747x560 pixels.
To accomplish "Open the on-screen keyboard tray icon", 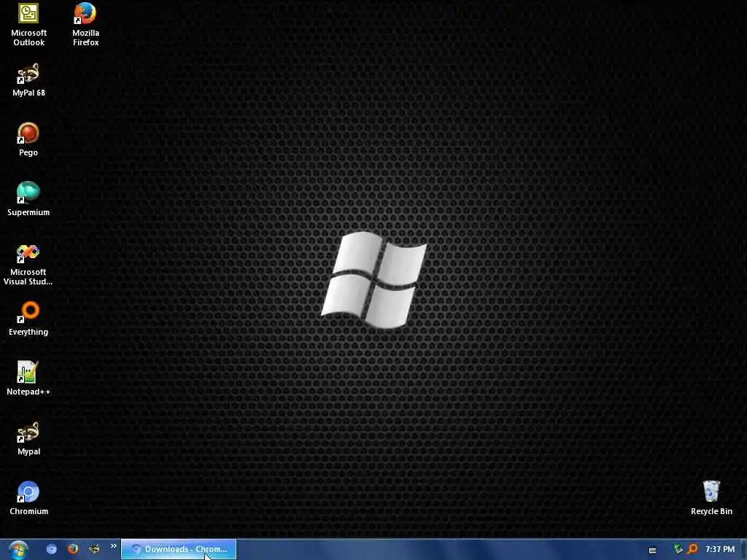I will 653,550.
